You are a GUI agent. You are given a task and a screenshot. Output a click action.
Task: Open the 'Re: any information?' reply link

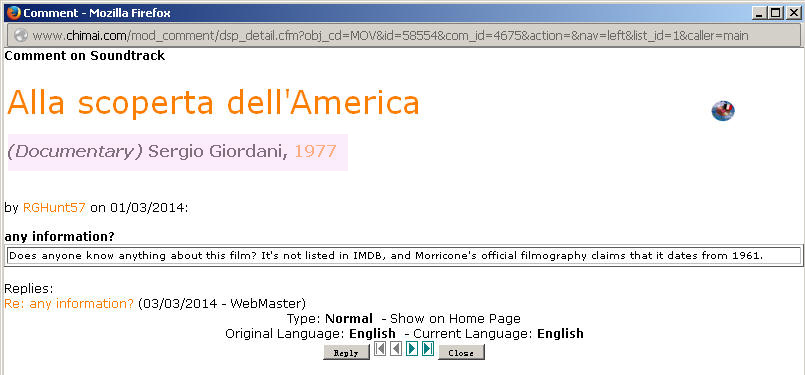pyautogui.click(x=69, y=304)
